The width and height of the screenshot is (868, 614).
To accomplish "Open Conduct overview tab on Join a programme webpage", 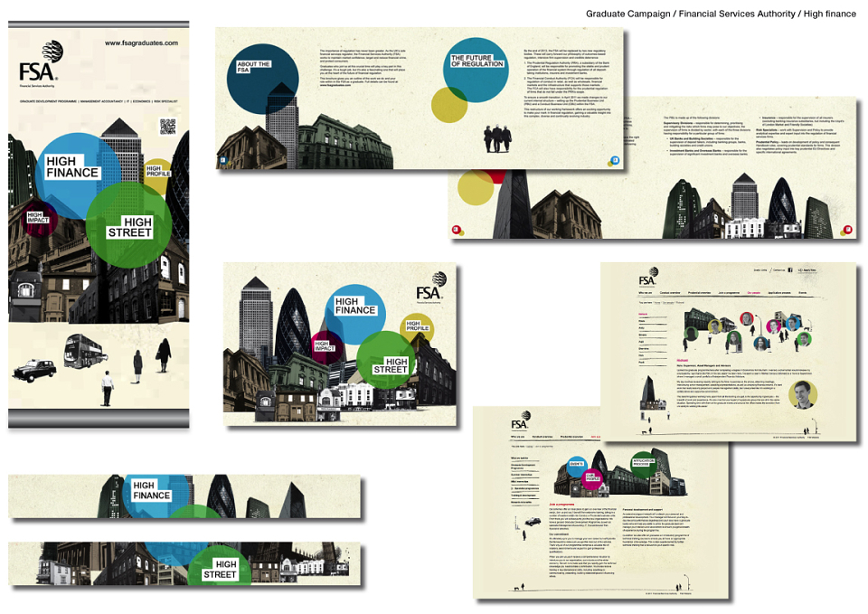I will click(x=542, y=437).
